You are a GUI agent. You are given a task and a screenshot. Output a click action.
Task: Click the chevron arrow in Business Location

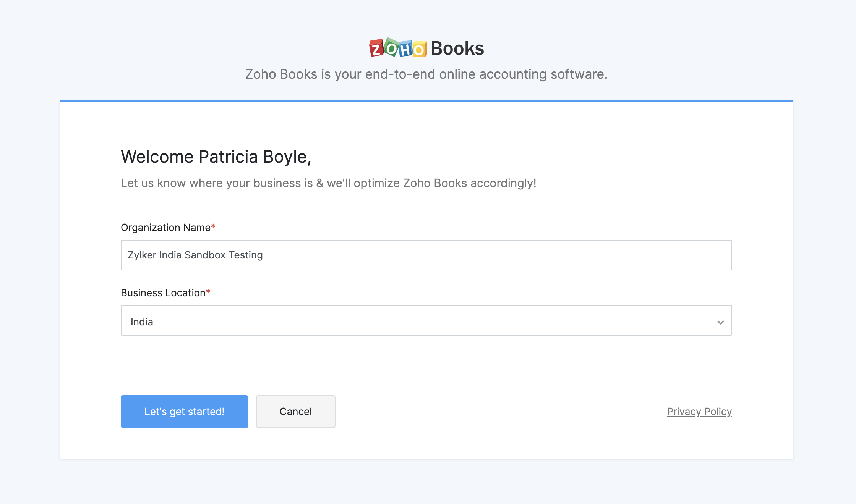[x=720, y=322]
